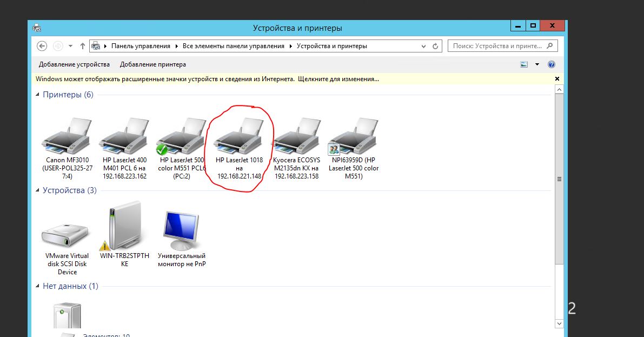Click Добавление принтера in the toolbar
This screenshot has height=337, width=644.
[153, 64]
